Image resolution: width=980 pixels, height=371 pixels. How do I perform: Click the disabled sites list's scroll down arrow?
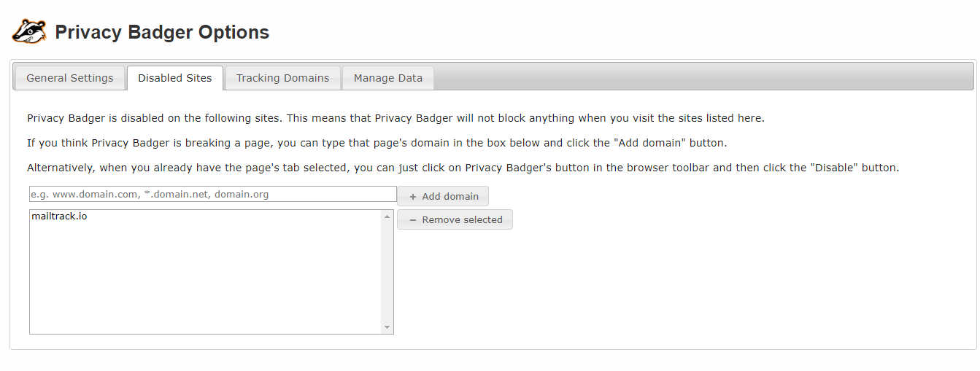point(387,327)
